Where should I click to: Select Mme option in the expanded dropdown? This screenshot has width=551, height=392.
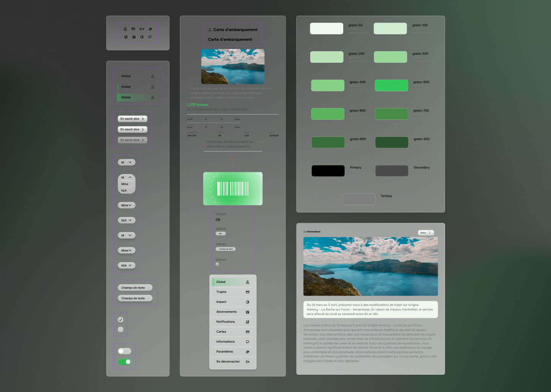(x=125, y=184)
